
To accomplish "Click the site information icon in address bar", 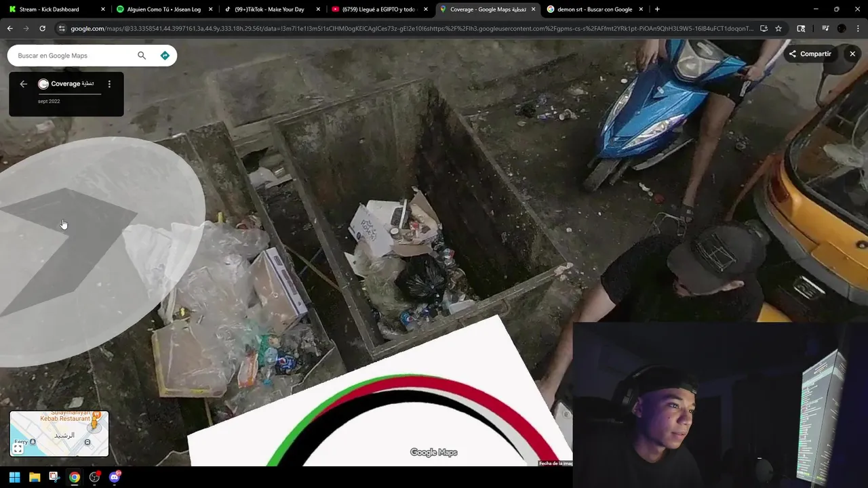I will (62, 28).
